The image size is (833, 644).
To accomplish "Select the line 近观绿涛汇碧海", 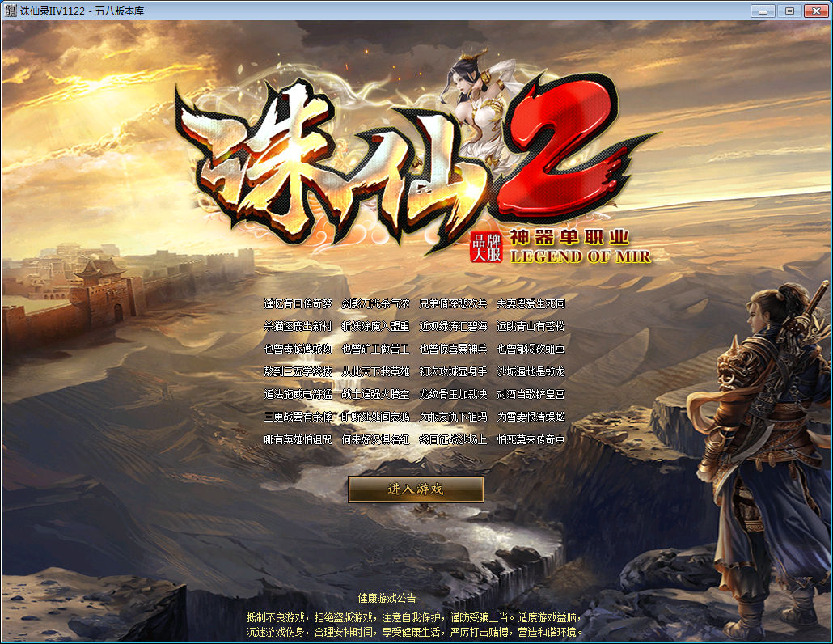I will coord(453,326).
